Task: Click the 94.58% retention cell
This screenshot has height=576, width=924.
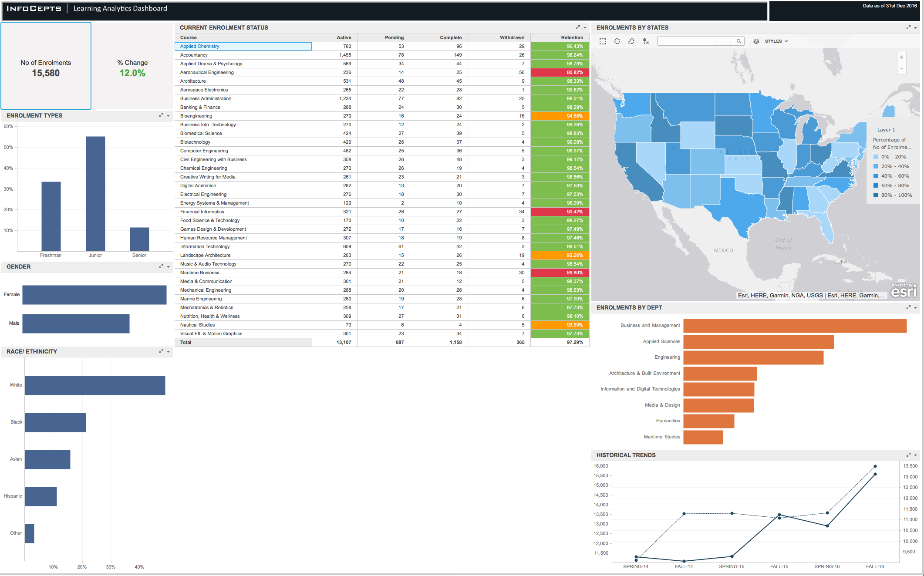Action: 560,116
